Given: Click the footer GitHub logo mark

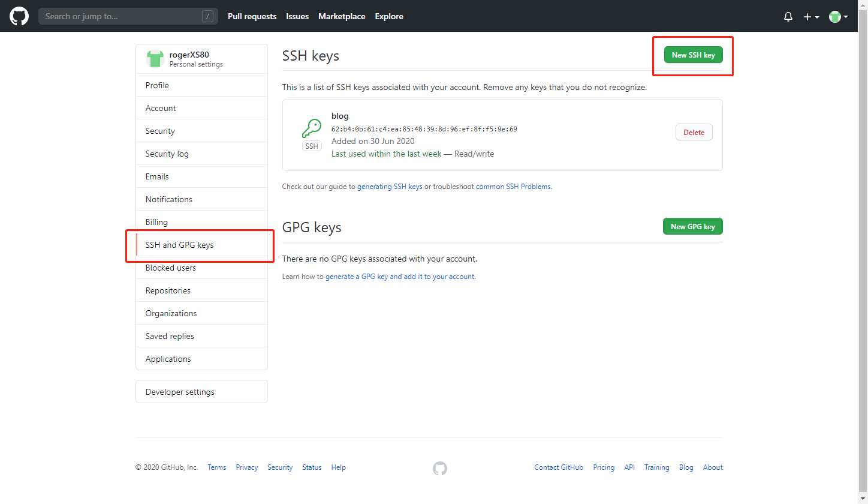Looking at the screenshot, I should coord(440,469).
